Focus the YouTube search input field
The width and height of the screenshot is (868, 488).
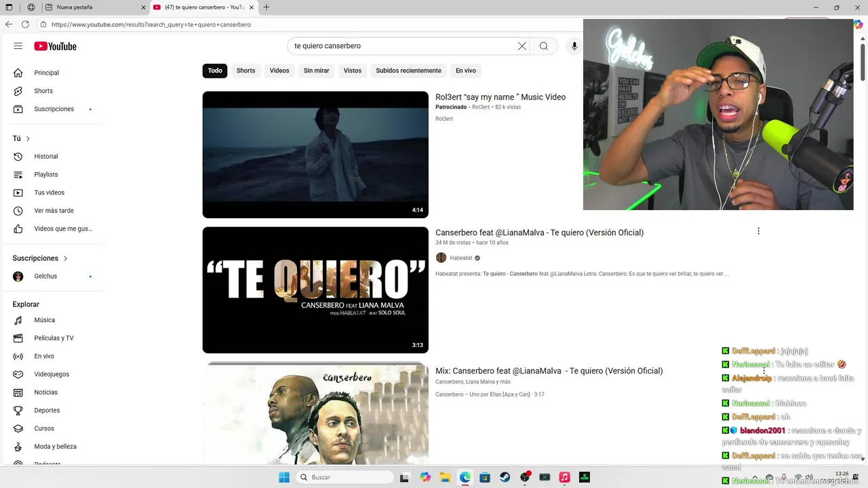coord(403,46)
